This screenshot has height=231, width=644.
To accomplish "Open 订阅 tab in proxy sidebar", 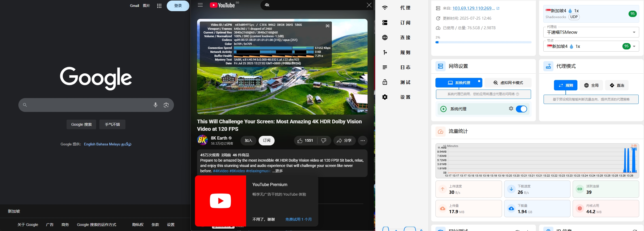I will [402, 23].
